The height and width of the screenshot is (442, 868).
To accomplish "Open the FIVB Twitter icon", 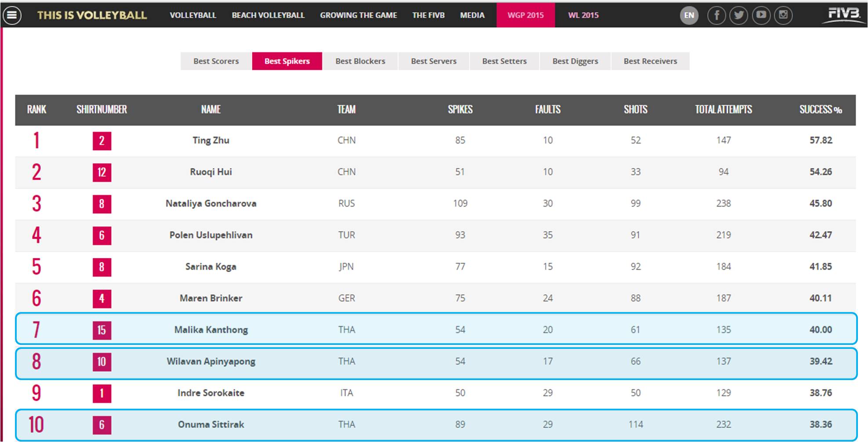I will [x=739, y=15].
